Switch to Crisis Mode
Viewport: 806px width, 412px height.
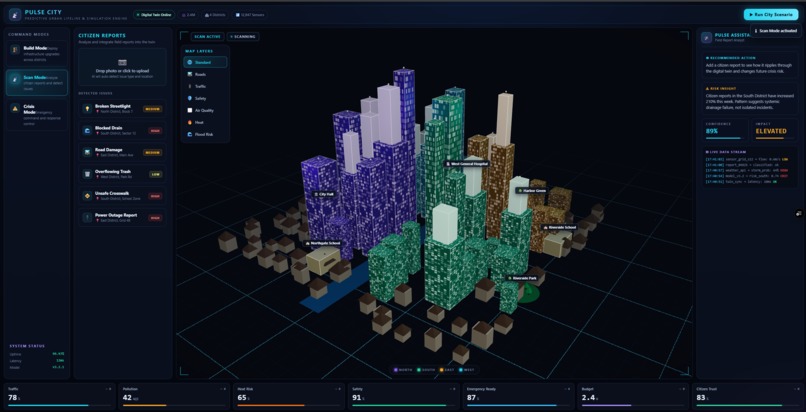37,114
